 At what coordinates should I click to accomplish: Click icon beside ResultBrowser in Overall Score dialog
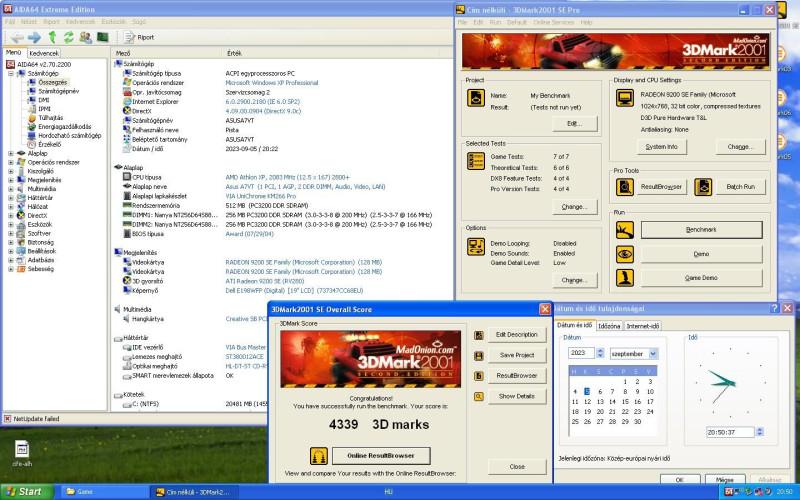pyautogui.click(x=479, y=376)
